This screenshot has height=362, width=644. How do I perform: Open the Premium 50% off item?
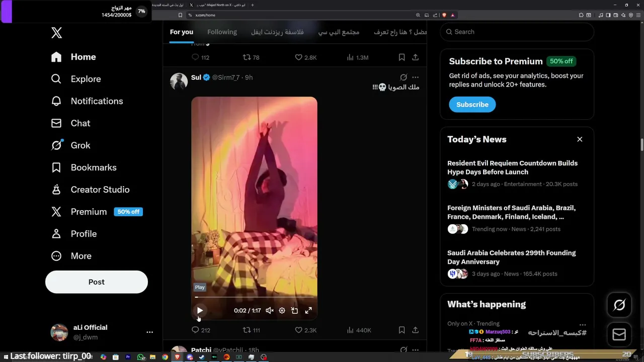click(x=97, y=212)
